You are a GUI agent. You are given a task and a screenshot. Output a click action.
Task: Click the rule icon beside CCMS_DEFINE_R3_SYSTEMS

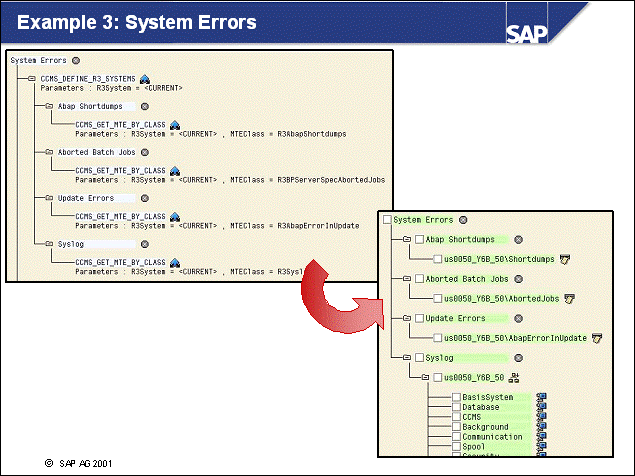click(145, 78)
